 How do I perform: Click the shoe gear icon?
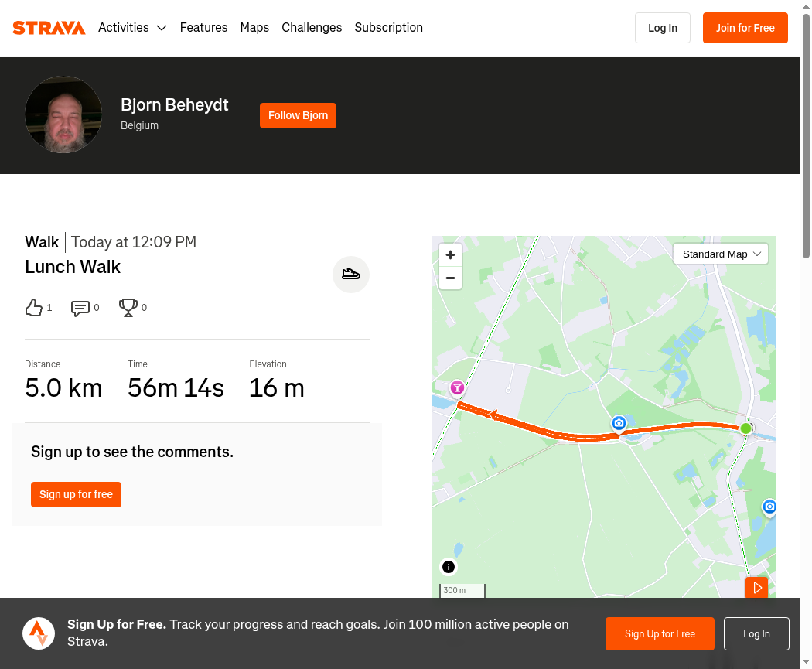pyautogui.click(x=350, y=274)
